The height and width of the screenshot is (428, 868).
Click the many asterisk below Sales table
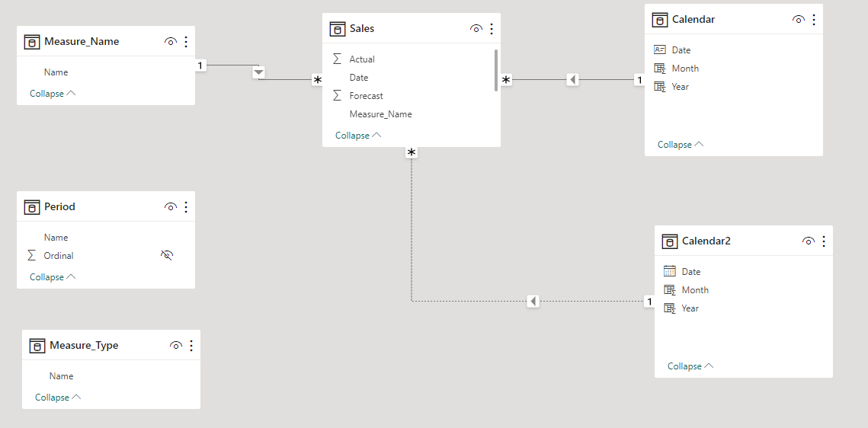click(412, 152)
